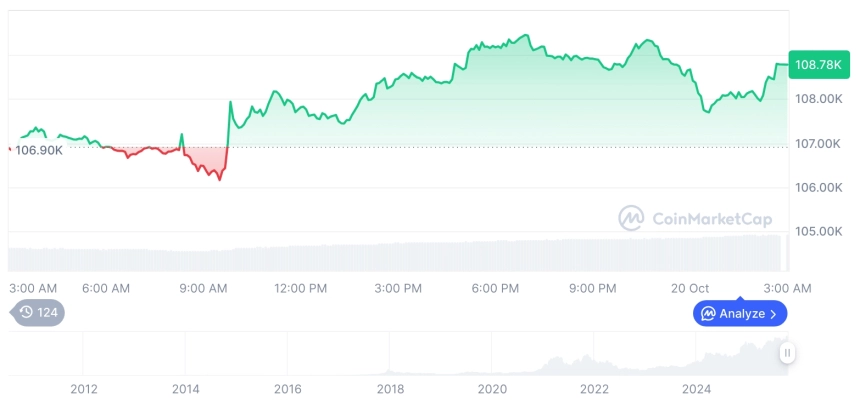Click the 105.00K price axis label

pos(819,232)
